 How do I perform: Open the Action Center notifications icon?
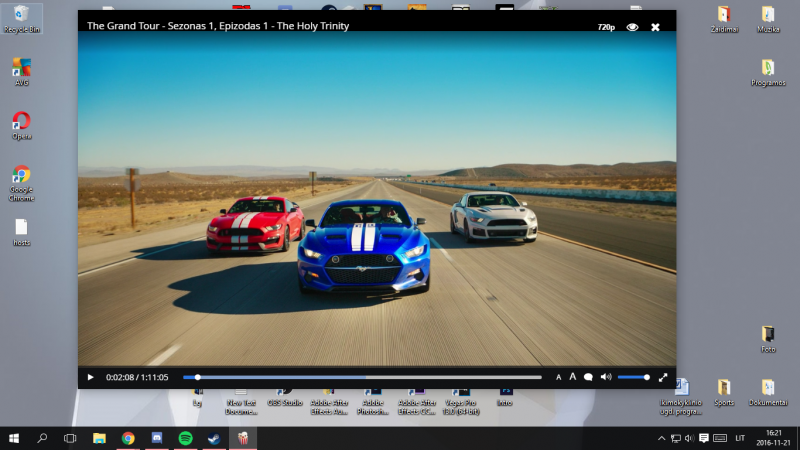(x=704, y=438)
